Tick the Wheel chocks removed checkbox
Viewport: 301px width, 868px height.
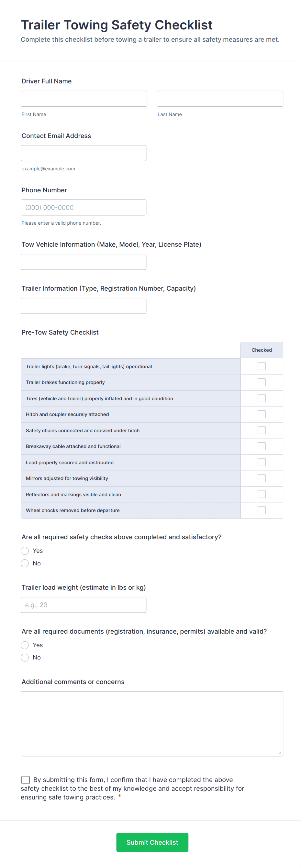(262, 510)
